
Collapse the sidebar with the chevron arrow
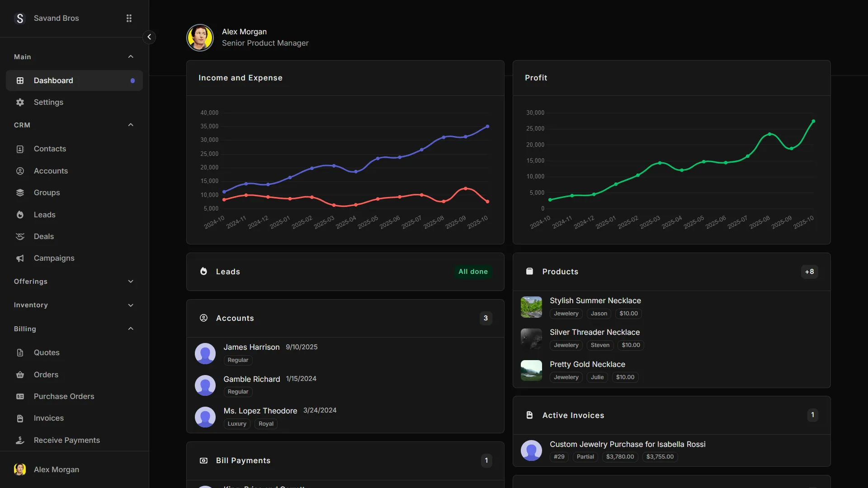pyautogui.click(x=149, y=37)
